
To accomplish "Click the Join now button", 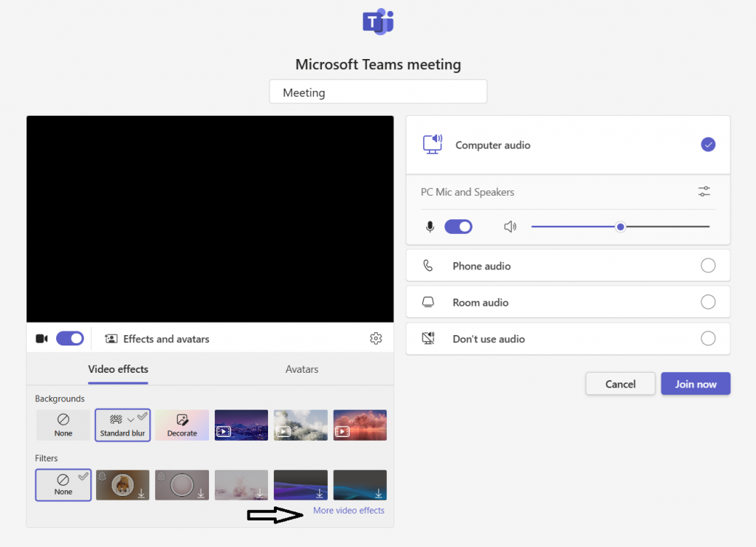I will click(695, 384).
